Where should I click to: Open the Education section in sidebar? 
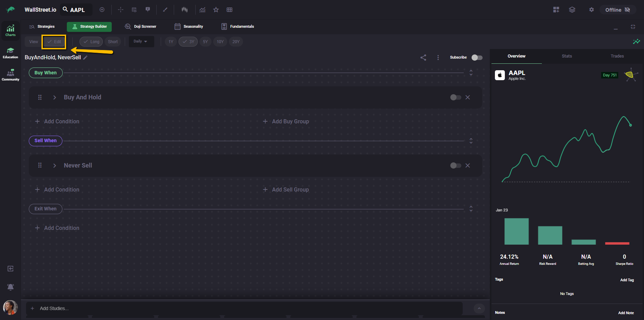11,53
